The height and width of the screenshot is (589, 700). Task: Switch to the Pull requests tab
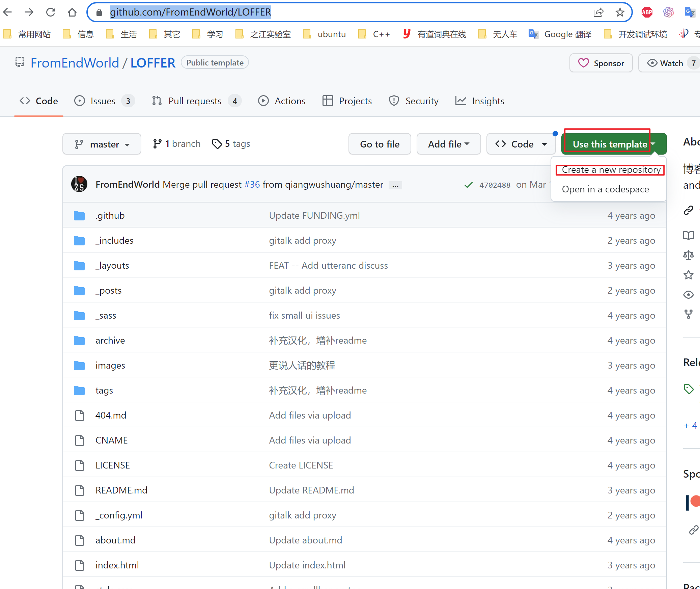(x=195, y=101)
